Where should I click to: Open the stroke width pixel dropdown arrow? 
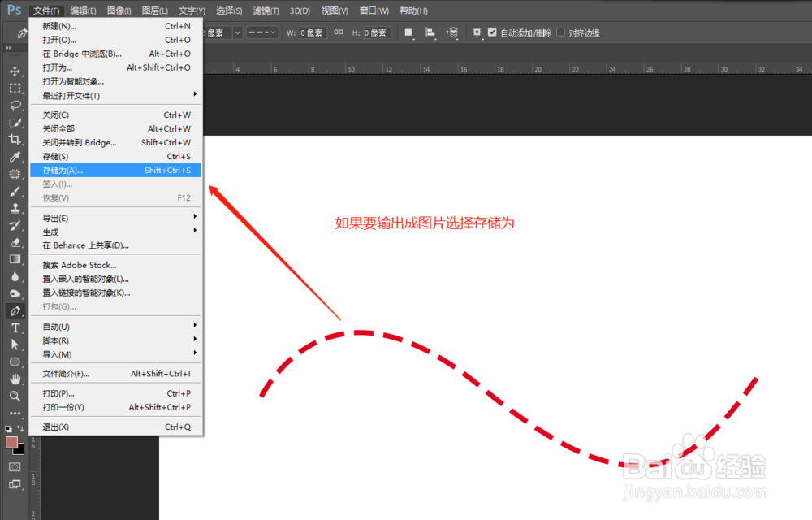(237, 32)
